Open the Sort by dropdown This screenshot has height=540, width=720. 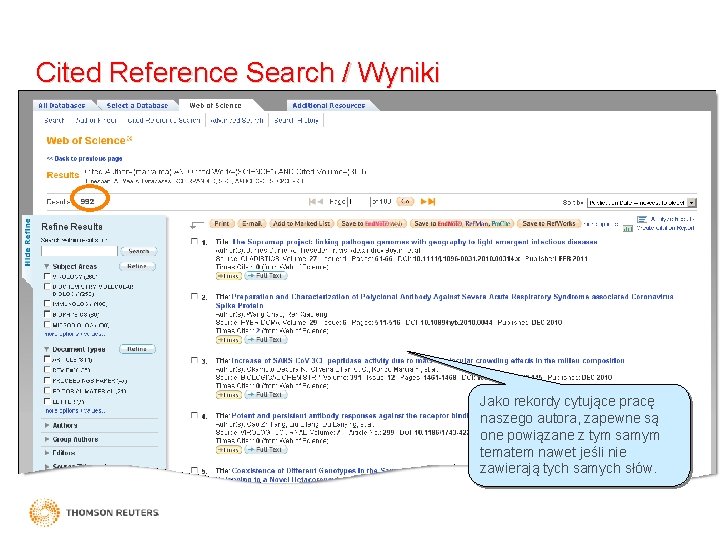642,202
